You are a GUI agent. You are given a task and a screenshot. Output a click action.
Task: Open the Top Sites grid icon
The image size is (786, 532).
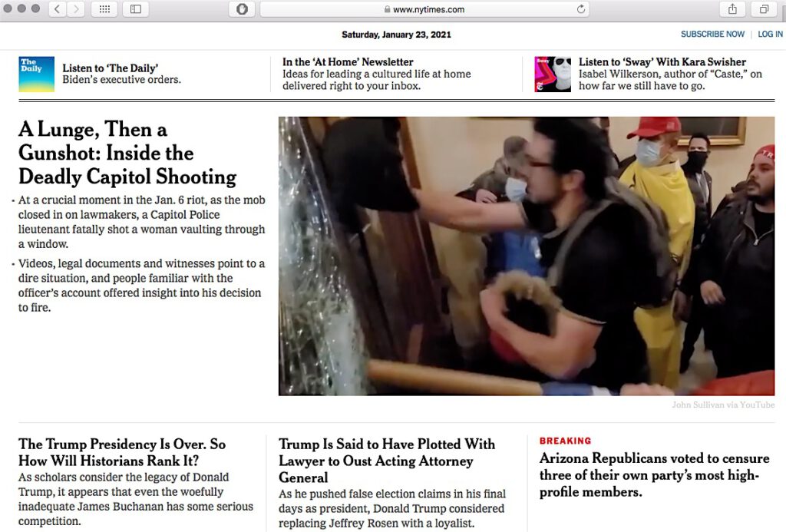click(x=104, y=9)
